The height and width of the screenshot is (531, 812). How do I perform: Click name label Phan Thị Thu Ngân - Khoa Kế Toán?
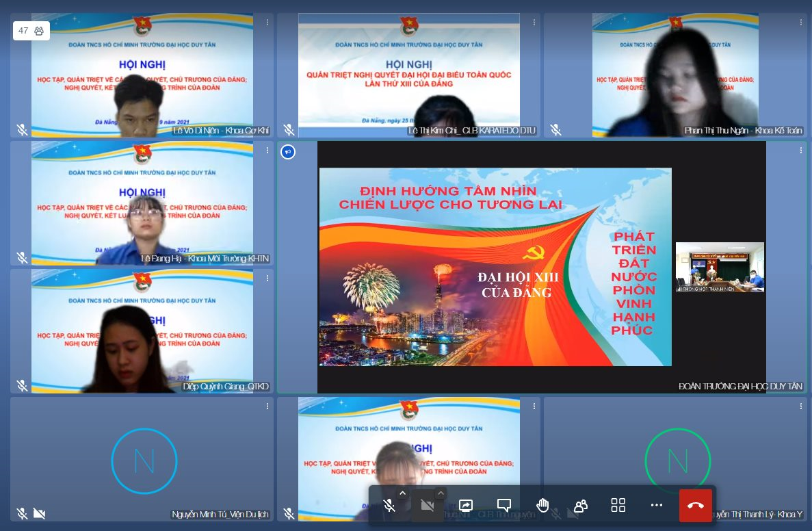pyautogui.click(x=743, y=131)
